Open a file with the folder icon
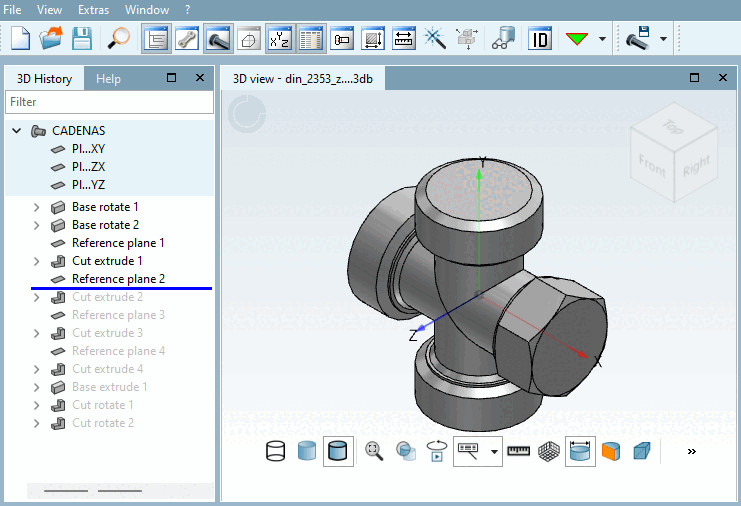741x506 pixels. (50, 39)
